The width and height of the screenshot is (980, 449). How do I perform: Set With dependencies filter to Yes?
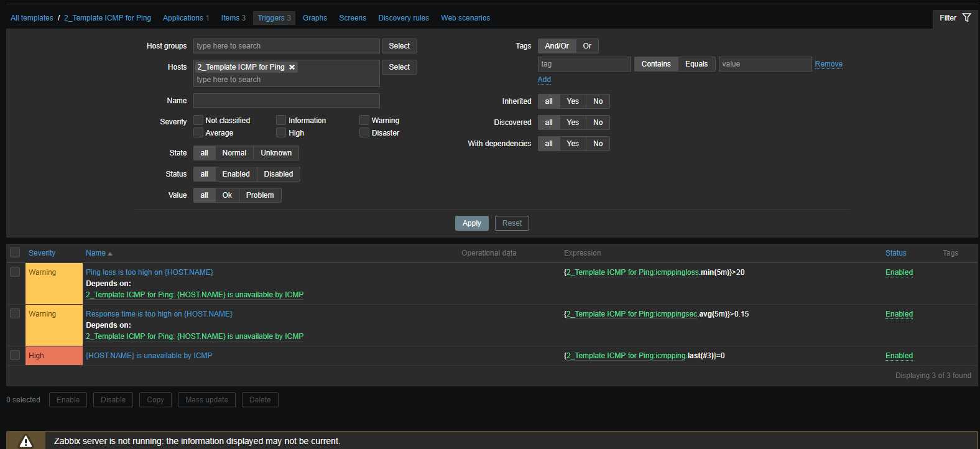pyautogui.click(x=573, y=144)
